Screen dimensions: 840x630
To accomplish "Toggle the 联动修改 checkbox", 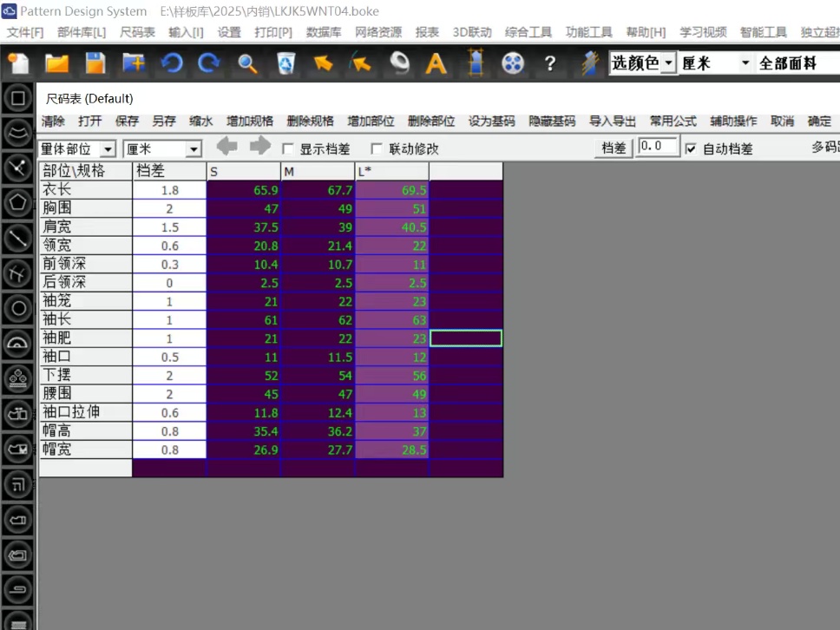I will pyautogui.click(x=377, y=149).
